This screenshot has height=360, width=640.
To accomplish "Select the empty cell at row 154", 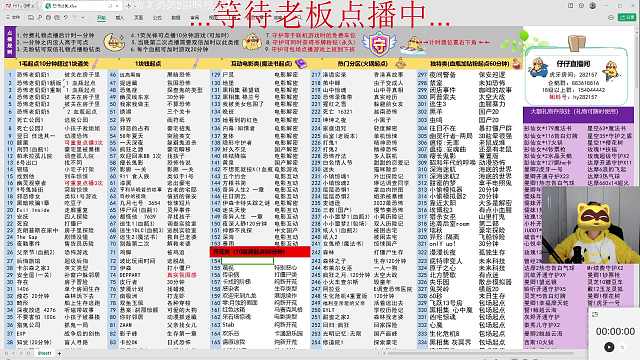I will pyautogui.click(x=247, y=260).
